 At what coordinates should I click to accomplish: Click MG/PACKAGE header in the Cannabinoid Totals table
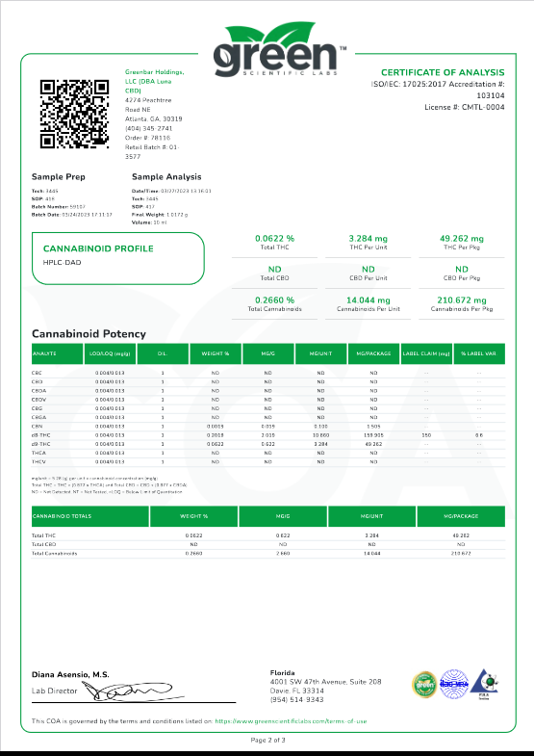[x=461, y=516]
